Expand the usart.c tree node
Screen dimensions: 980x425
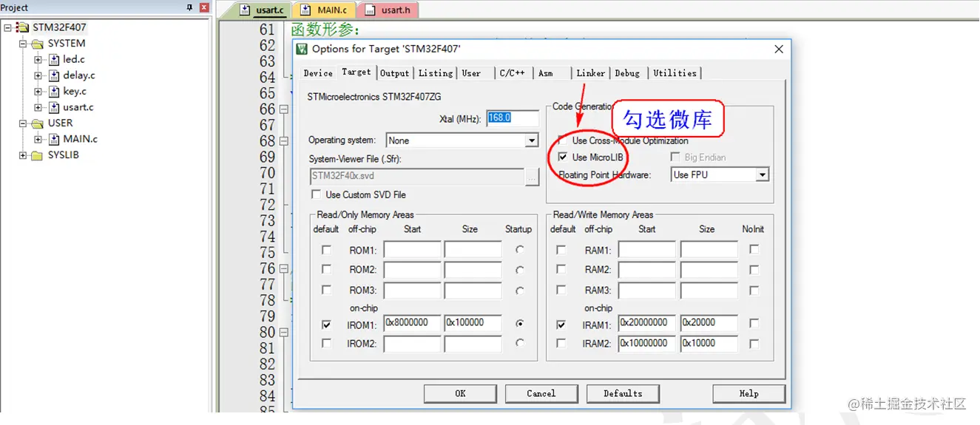point(38,107)
